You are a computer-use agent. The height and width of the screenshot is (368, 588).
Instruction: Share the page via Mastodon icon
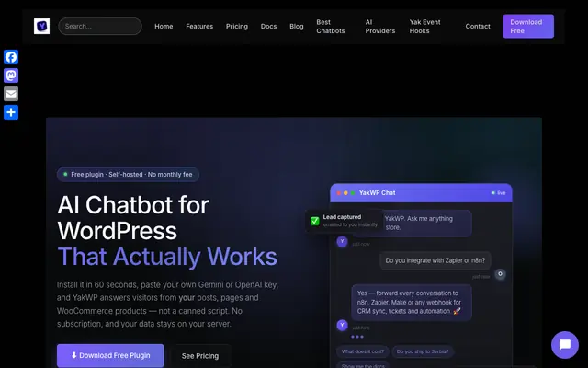click(x=11, y=75)
